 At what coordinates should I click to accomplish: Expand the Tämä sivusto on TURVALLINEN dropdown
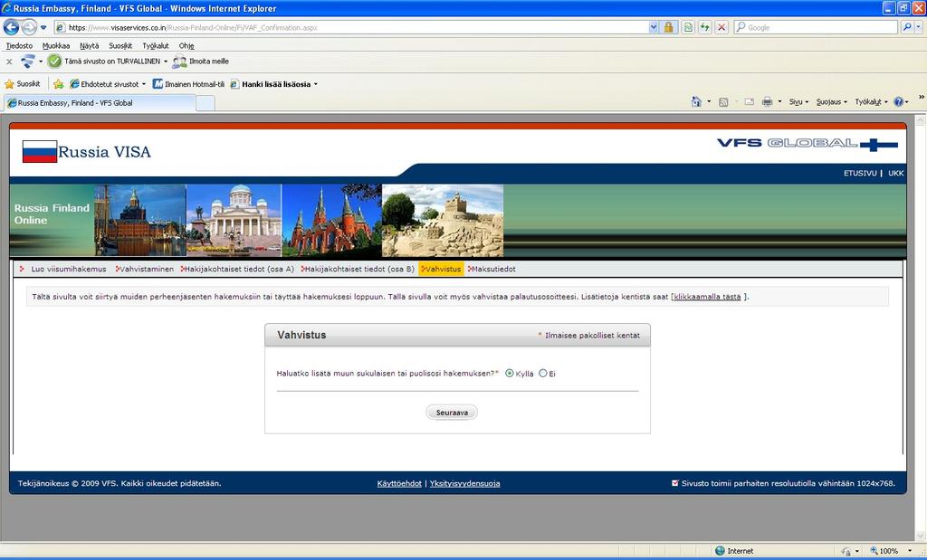pos(166,62)
